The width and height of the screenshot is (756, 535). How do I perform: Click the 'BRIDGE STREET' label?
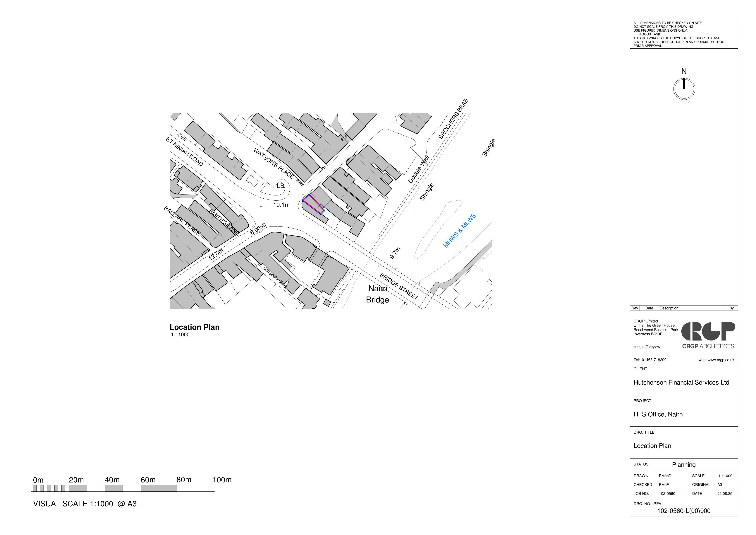(x=399, y=286)
